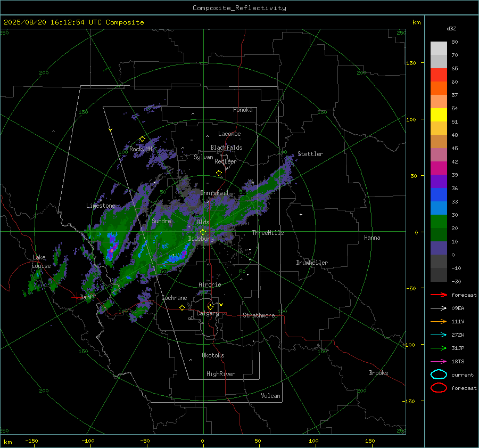Select the magenta swatch between 42 and 39 dBZ
The image size is (479, 448).
pos(439,168)
